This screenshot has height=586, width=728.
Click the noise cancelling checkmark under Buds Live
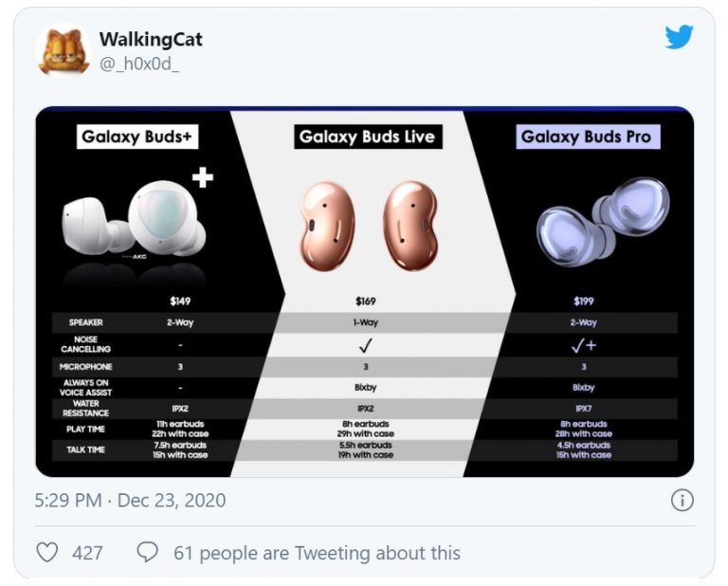coord(365,344)
